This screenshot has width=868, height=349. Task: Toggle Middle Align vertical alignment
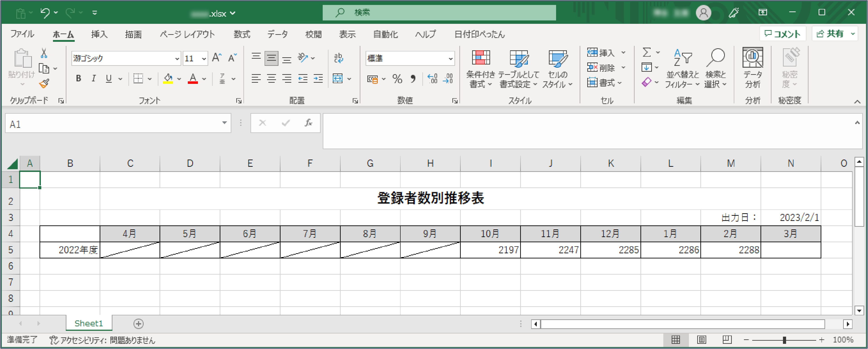coord(271,58)
